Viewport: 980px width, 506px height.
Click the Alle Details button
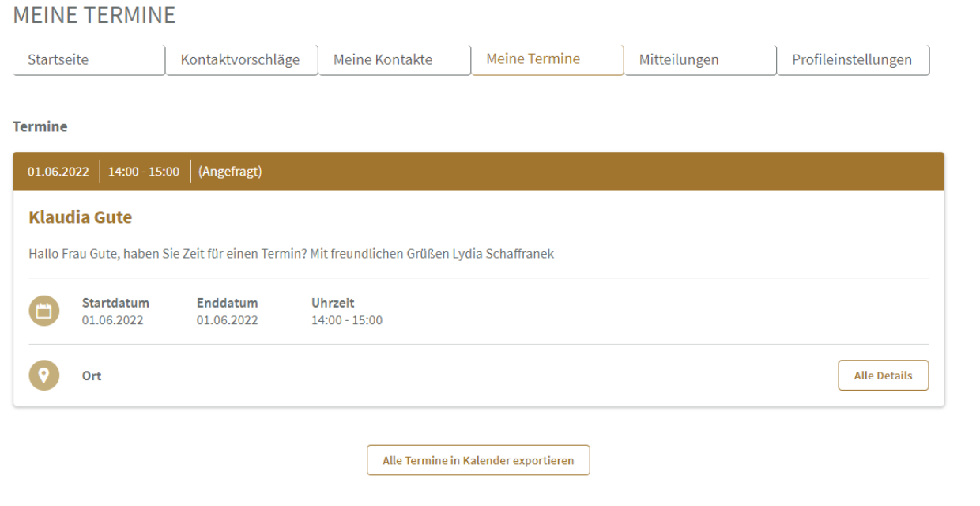tap(883, 376)
